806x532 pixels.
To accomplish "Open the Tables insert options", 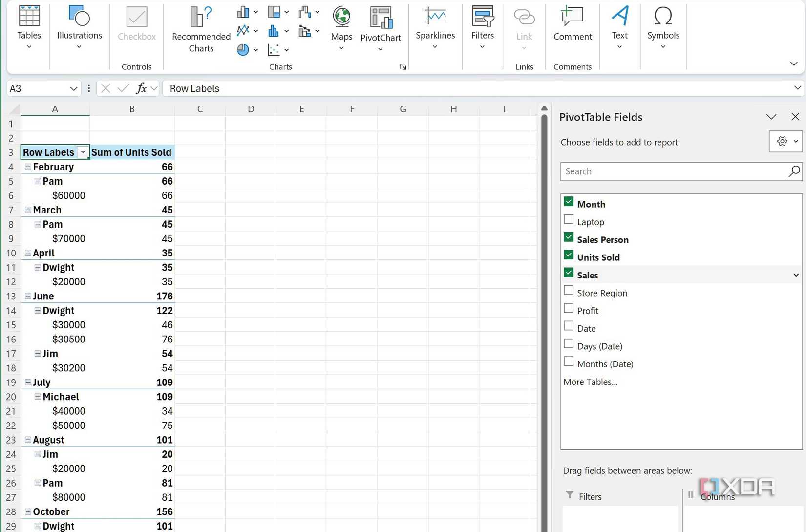I will pyautogui.click(x=29, y=23).
